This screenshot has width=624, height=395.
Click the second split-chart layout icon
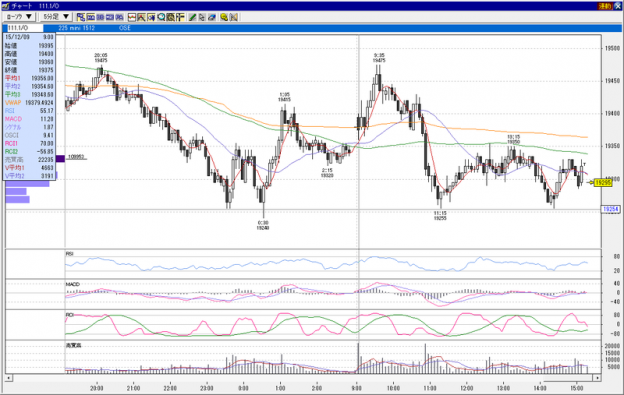[100, 17]
